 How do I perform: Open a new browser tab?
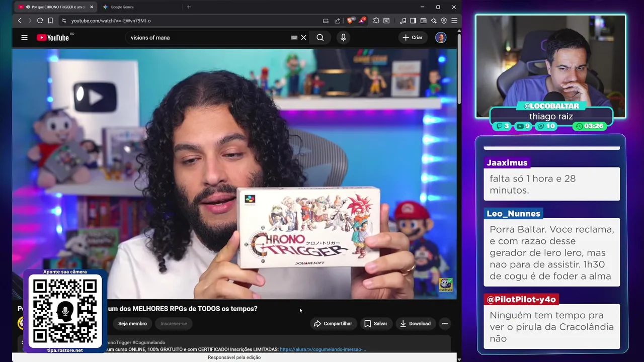click(x=189, y=7)
